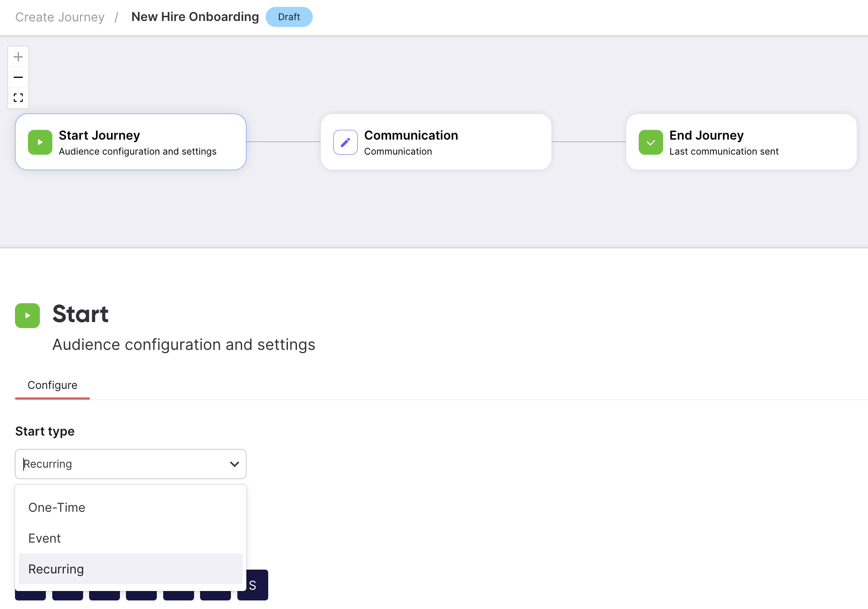
Task: Zoom out with the minus control
Action: [18, 78]
